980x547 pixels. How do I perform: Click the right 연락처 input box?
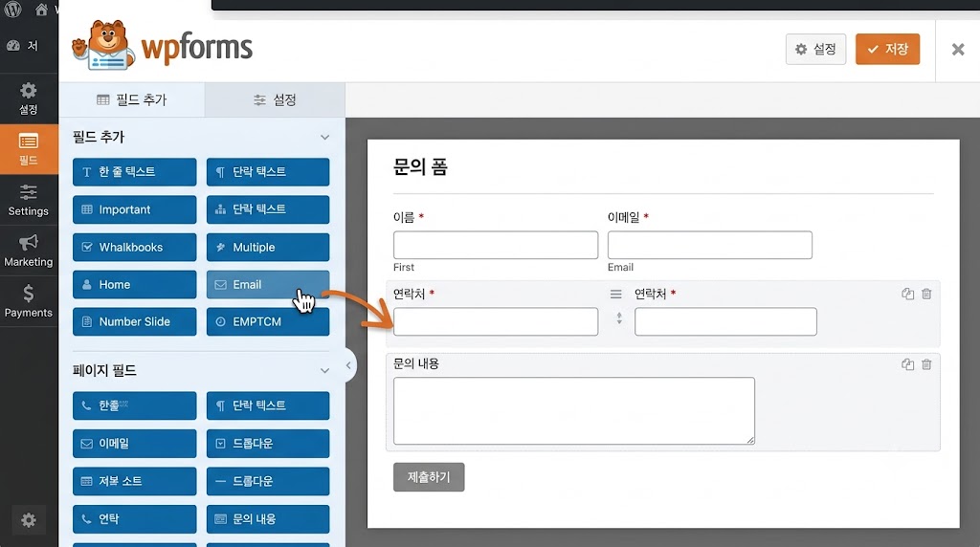pos(725,321)
